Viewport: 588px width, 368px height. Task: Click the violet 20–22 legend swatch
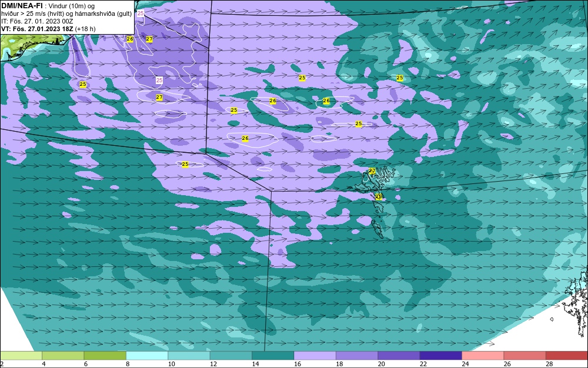tap(399, 356)
